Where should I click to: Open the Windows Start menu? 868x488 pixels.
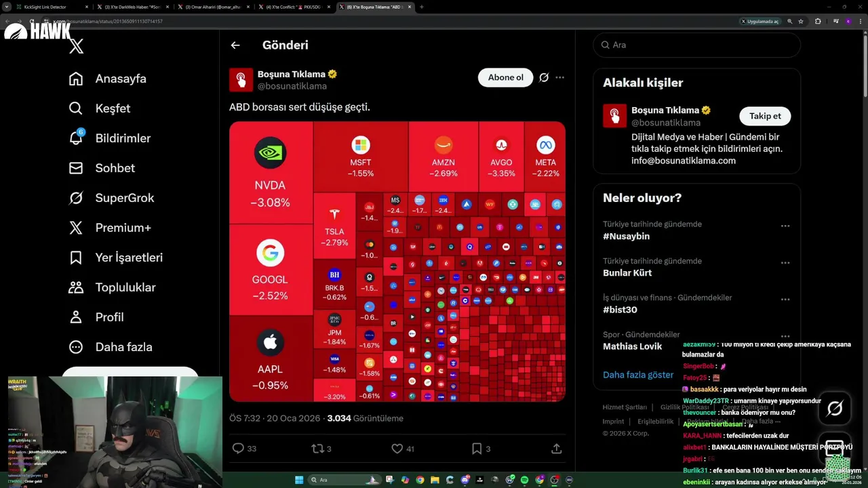[x=299, y=480]
